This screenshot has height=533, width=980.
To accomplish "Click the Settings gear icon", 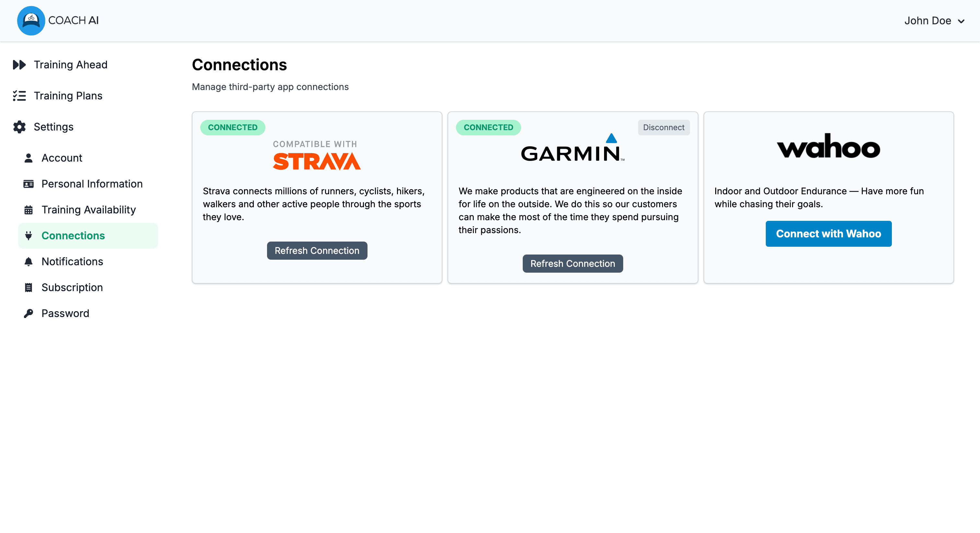I will pyautogui.click(x=19, y=127).
